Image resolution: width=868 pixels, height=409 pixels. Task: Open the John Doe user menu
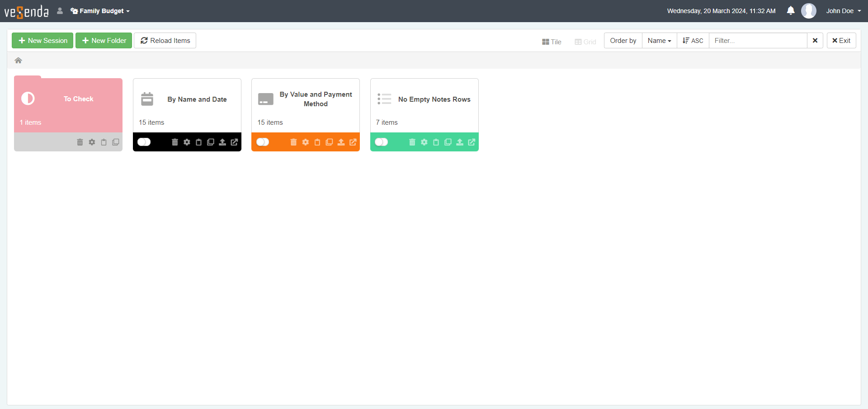(843, 11)
